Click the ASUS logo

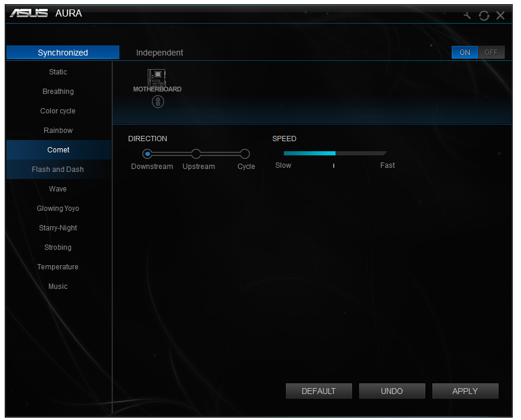click(x=29, y=13)
